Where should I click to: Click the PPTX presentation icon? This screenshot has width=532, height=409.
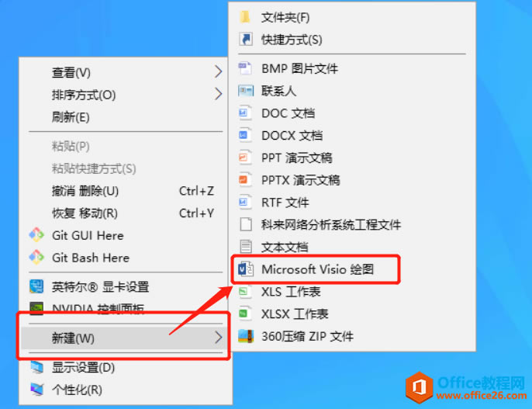[245, 179]
